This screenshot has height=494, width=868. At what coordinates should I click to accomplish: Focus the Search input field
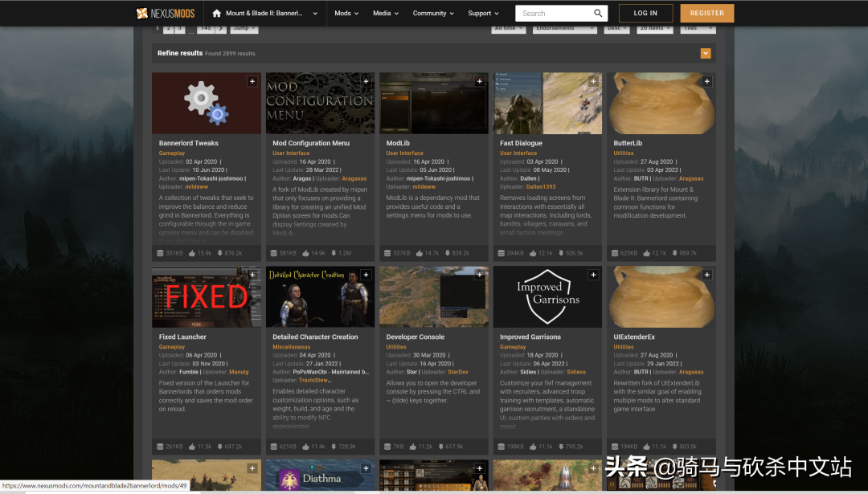554,14
